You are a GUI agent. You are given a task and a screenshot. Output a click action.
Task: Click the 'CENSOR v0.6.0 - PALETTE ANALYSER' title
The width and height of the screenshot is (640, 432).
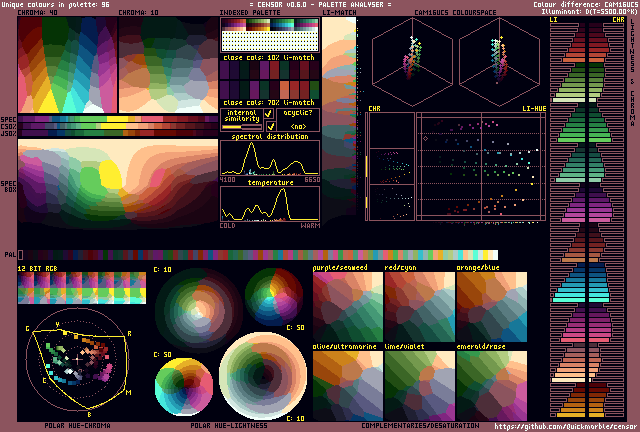point(320,4)
